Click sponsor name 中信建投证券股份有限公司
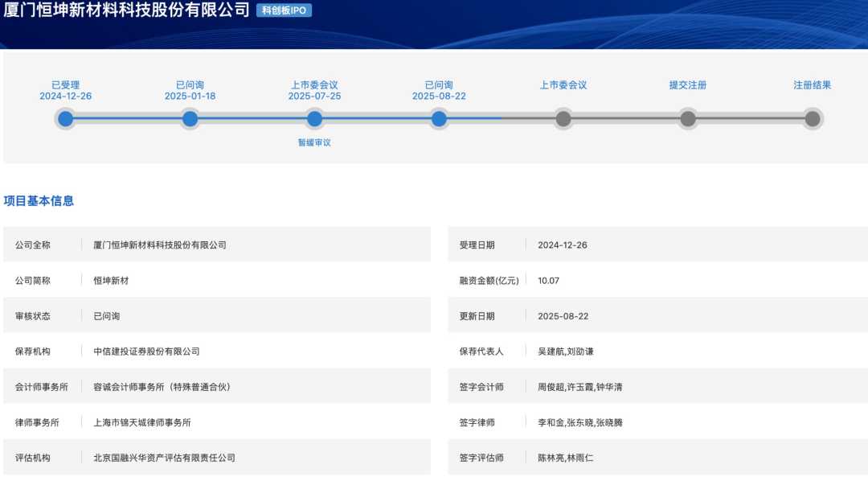 click(147, 352)
